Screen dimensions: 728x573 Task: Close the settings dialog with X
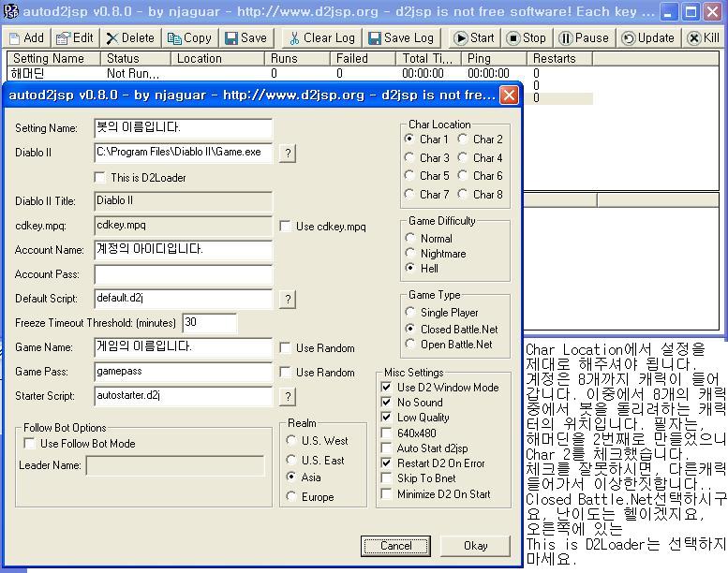pyautogui.click(x=509, y=95)
